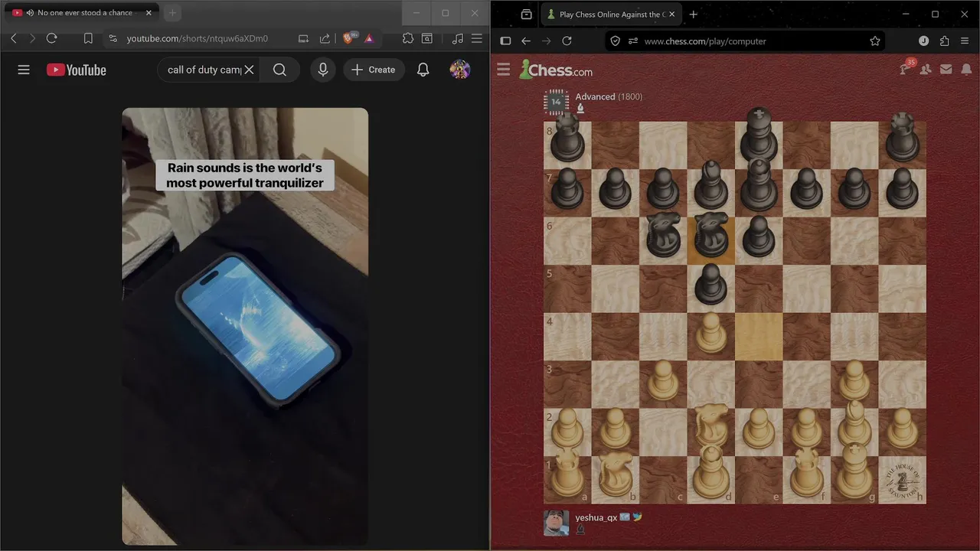Open YouTube account avatar menu
This screenshot has height=551, width=980.
coord(460,70)
